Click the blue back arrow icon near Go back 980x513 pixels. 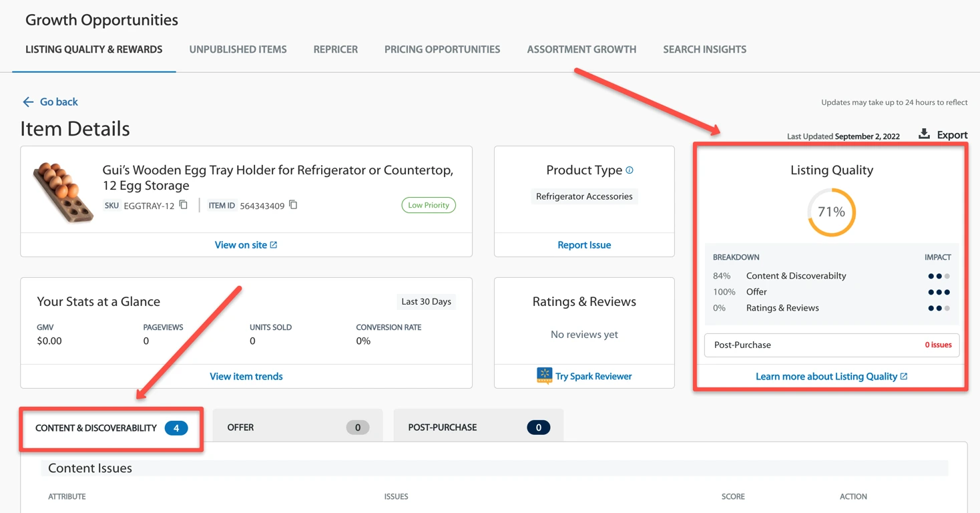click(x=27, y=102)
